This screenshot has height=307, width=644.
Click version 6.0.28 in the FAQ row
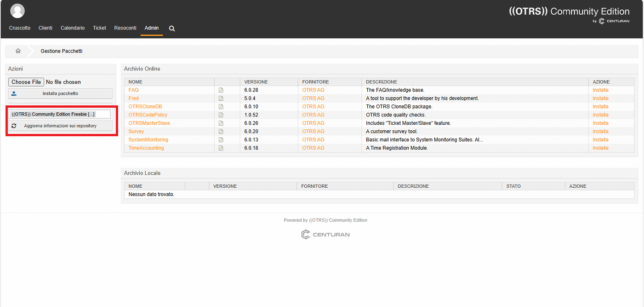point(251,90)
